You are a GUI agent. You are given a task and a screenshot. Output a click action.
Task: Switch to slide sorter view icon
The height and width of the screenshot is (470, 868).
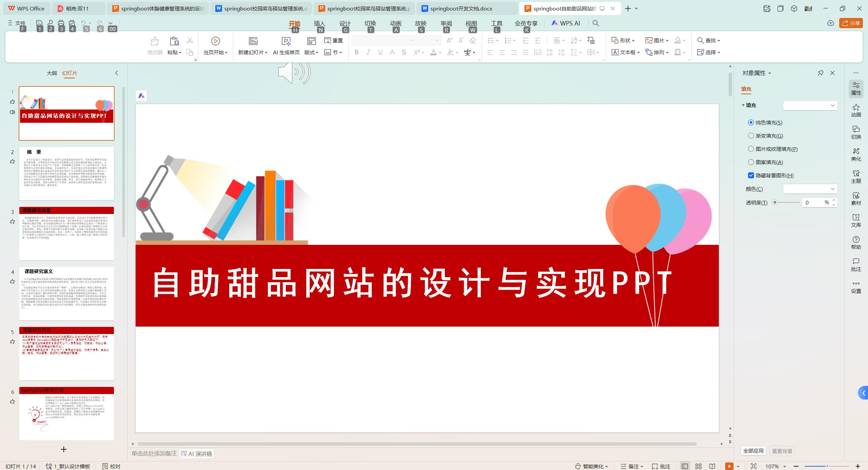(x=698, y=466)
